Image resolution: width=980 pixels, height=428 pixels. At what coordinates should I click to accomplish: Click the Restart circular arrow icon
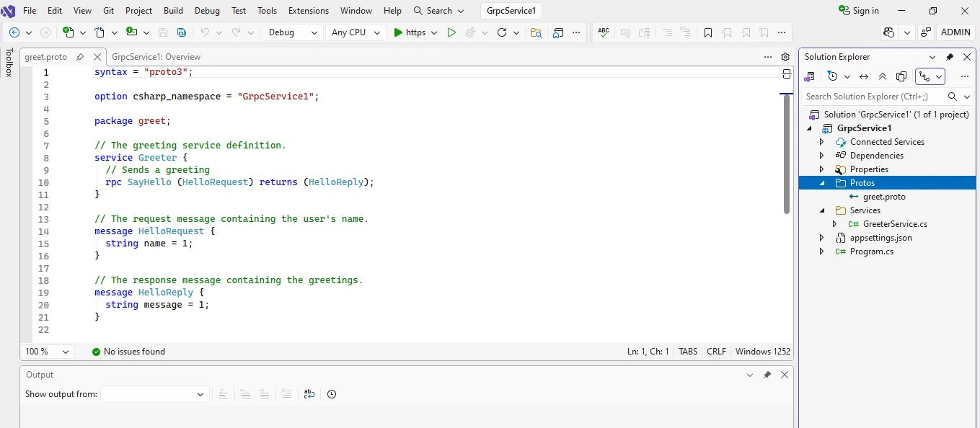click(502, 32)
